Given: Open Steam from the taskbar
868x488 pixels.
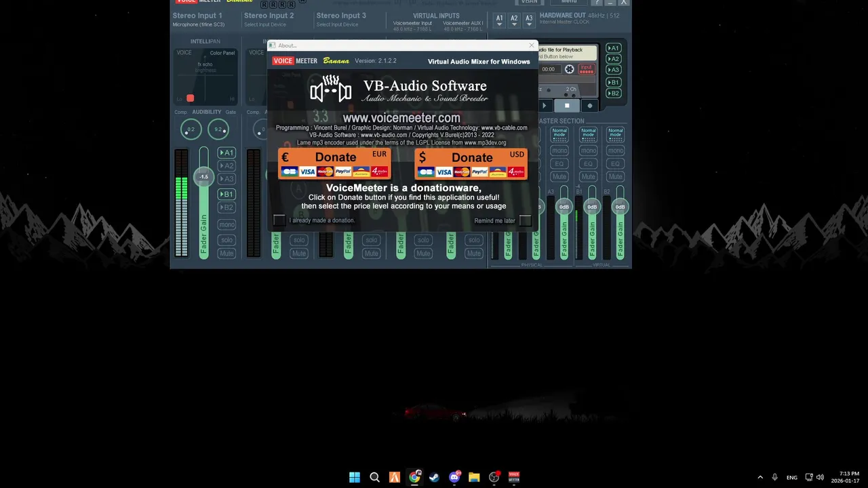Looking at the screenshot, I should [x=434, y=477].
